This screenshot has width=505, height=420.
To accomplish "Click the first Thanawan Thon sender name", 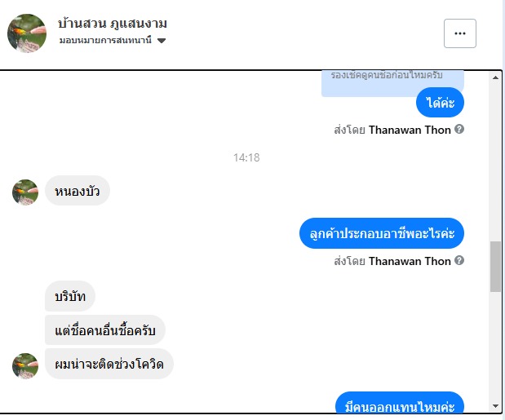I will click(x=410, y=130).
